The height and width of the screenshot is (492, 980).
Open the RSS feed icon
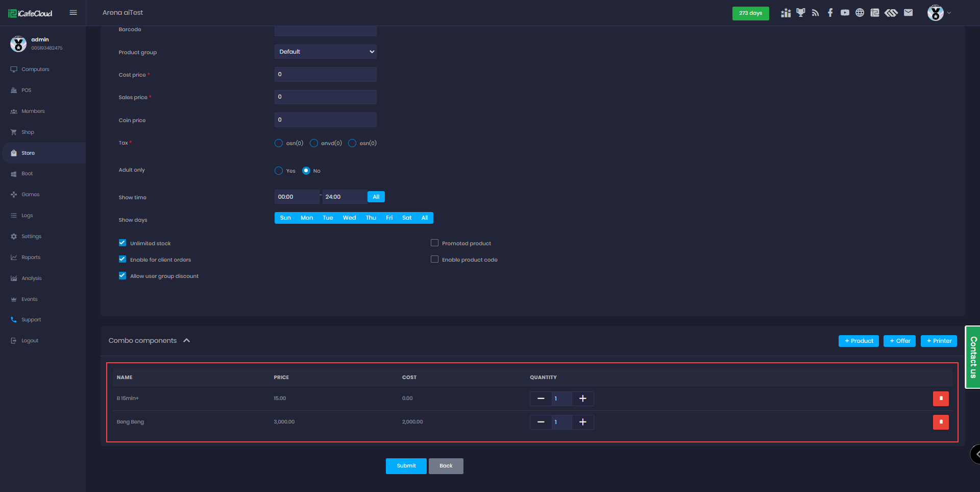pyautogui.click(x=815, y=13)
